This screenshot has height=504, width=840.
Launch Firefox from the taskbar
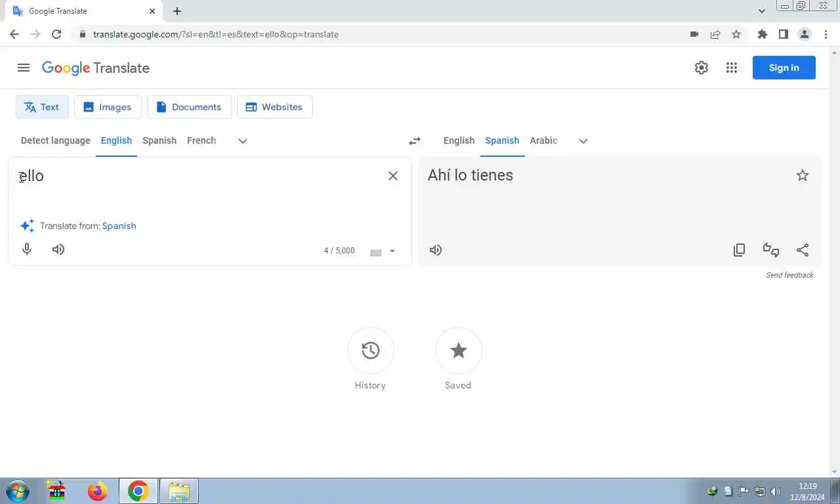click(x=98, y=491)
